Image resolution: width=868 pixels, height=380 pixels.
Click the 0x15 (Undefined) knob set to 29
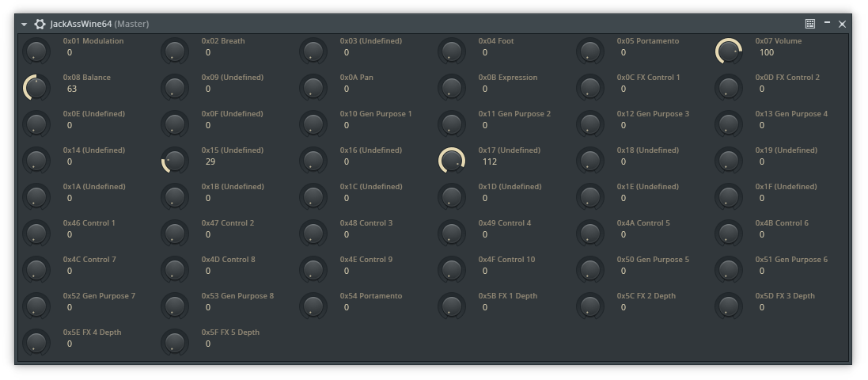[x=174, y=161]
